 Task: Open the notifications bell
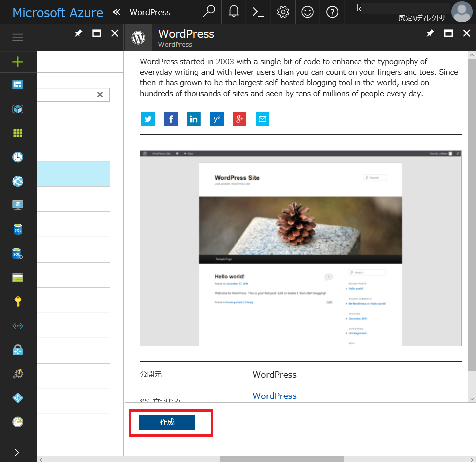(234, 12)
